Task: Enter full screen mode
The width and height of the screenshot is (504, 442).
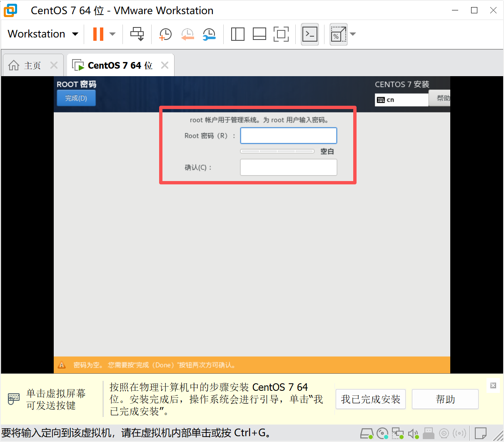Action: tap(281, 34)
